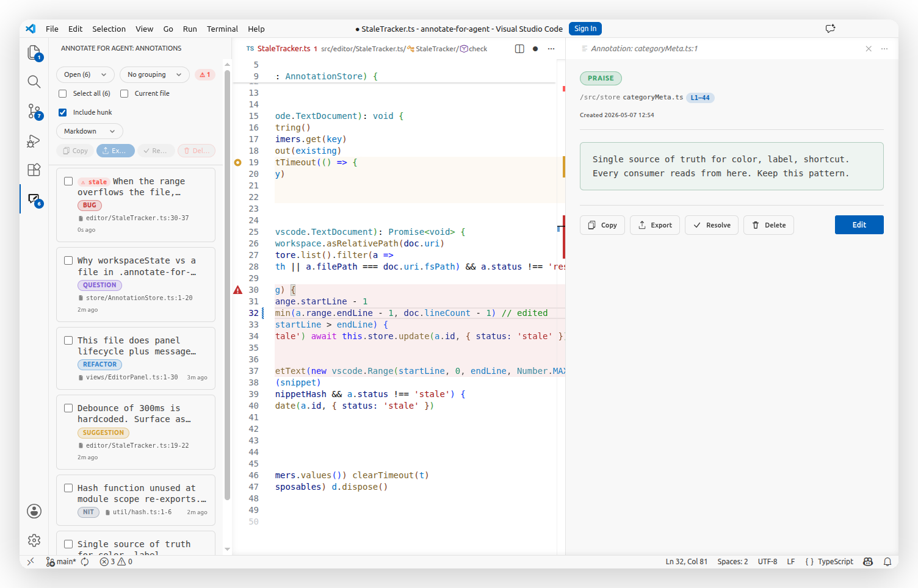Image resolution: width=918 pixels, height=588 pixels.
Task: Click the VS Code logo icon
Action: [x=31, y=29]
